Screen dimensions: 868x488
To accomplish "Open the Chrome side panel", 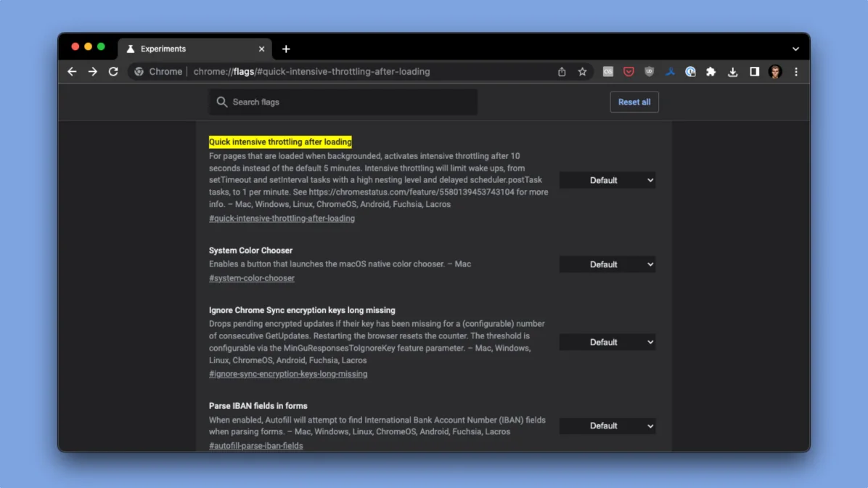I will (x=753, y=71).
